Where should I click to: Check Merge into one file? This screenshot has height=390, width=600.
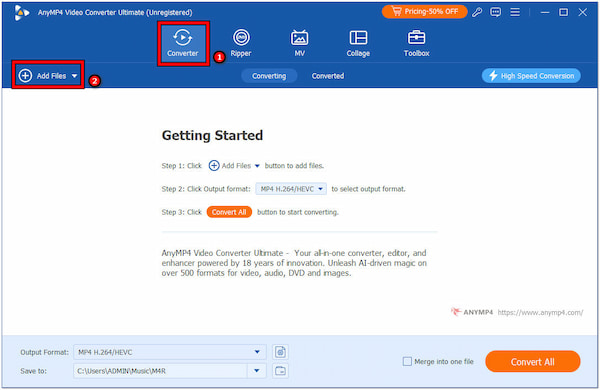tap(407, 361)
